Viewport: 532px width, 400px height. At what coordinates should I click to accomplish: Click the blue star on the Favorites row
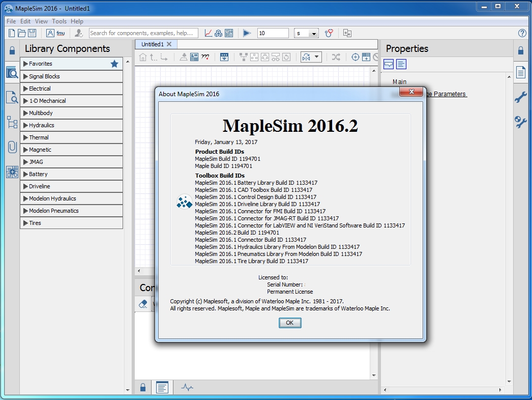point(114,64)
